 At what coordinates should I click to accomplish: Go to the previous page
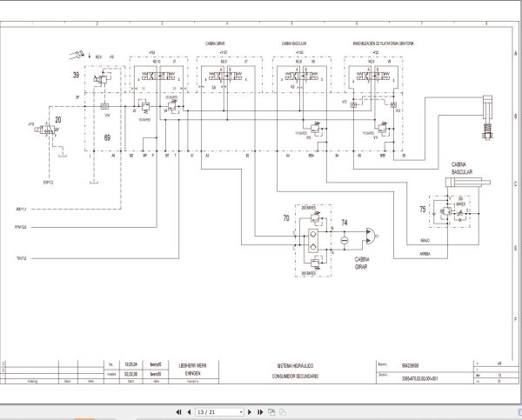pyautogui.click(x=189, y=412)
